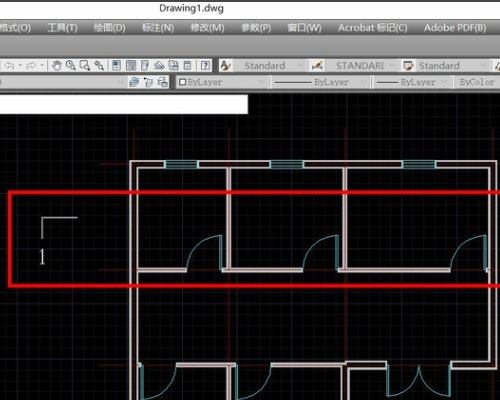Open the Properties palette icon
This screenshot has width=500, height=400.
116,66
